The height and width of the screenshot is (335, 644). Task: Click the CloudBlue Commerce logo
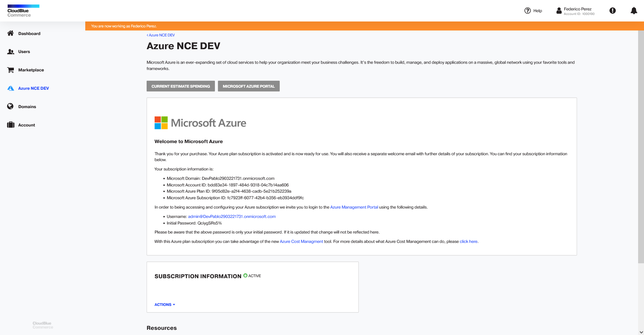click(x=23, y=11)
